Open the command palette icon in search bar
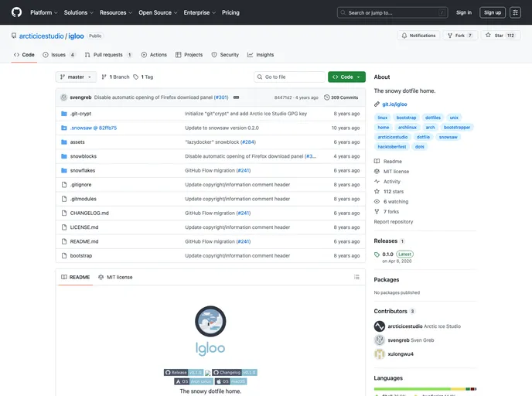 (x=442, y=12)
